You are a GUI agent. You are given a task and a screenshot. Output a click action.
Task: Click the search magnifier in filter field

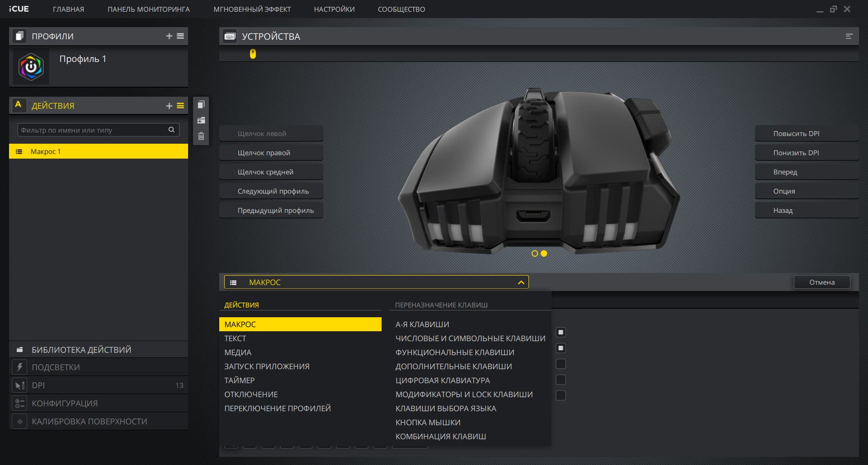pyautogui.click(x=171, y=130)
